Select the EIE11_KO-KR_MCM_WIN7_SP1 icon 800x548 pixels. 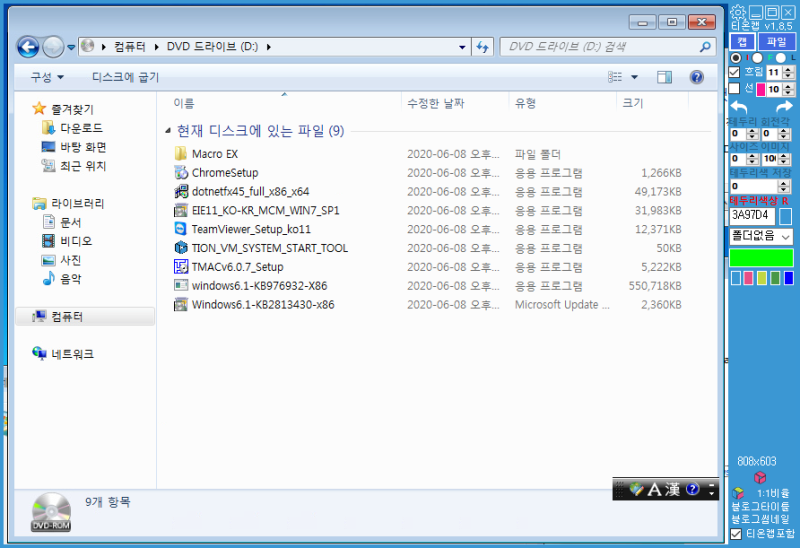(181, 210)
